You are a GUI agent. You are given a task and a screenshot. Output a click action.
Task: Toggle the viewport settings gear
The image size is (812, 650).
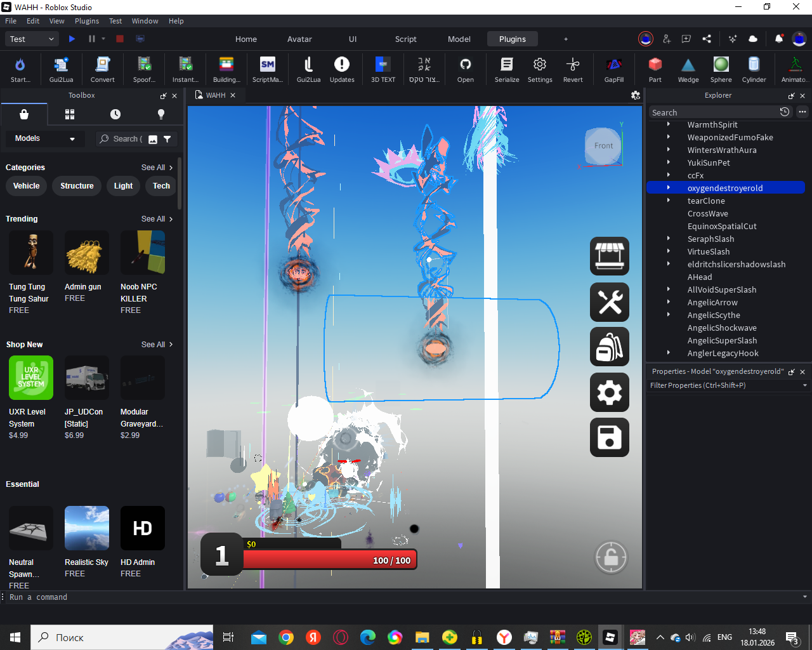(x=635, y=95)
